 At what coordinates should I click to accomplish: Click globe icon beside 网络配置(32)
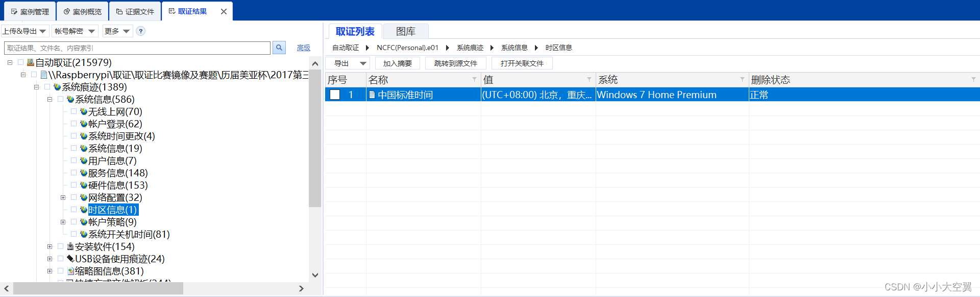tap(84, 197)
